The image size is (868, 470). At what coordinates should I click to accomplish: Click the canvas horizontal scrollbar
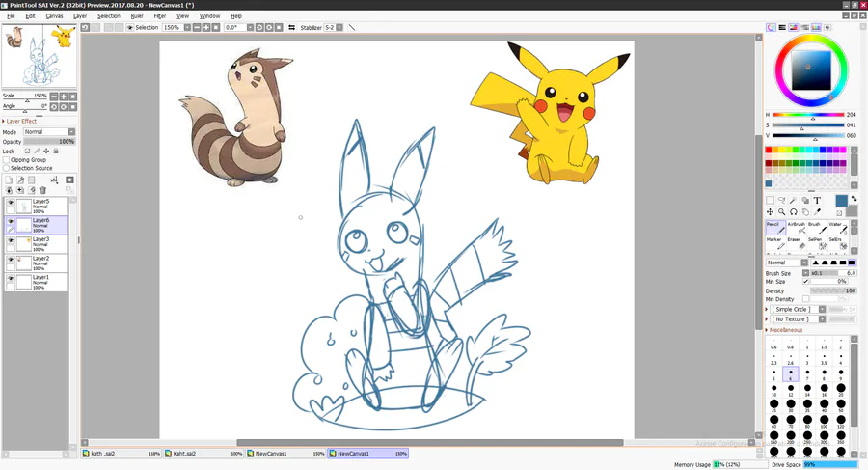[x=429, y=443]
